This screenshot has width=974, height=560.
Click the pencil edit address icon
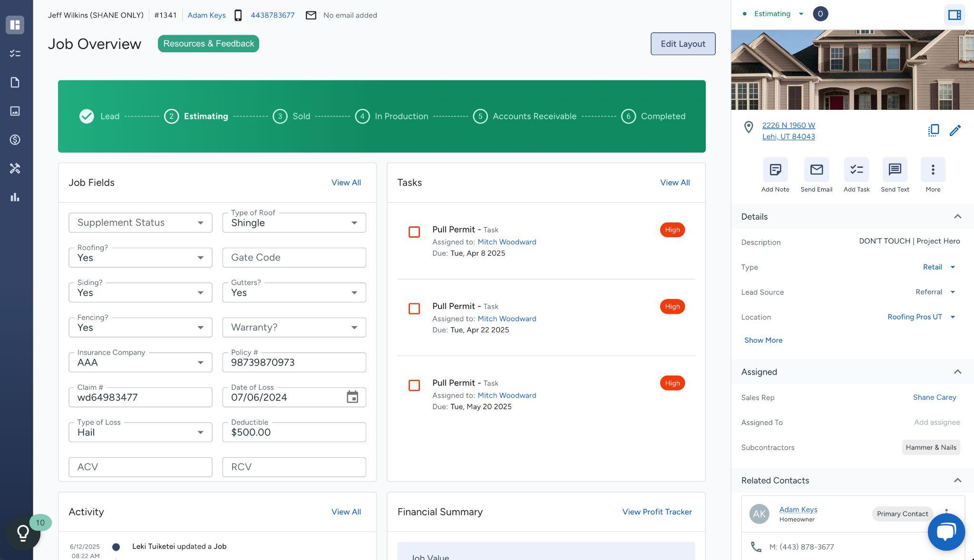pos(955,130)
